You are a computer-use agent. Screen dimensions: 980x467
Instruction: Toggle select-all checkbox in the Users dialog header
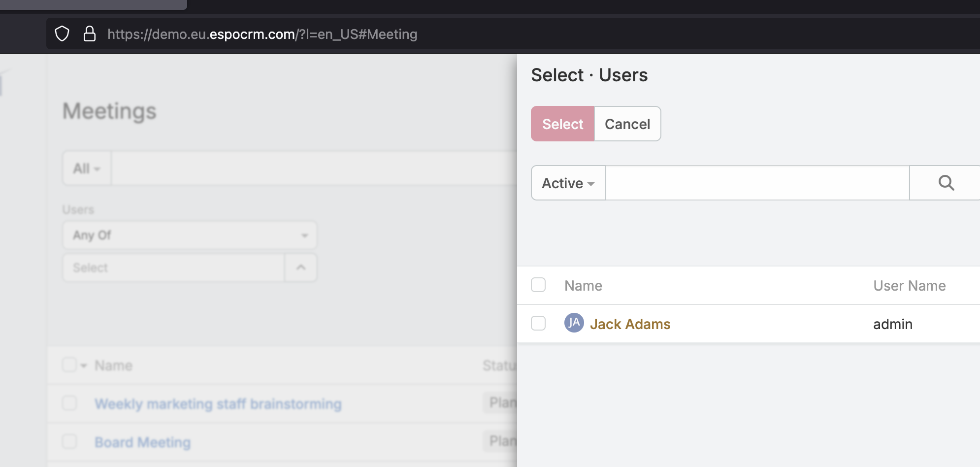[538, 285]
